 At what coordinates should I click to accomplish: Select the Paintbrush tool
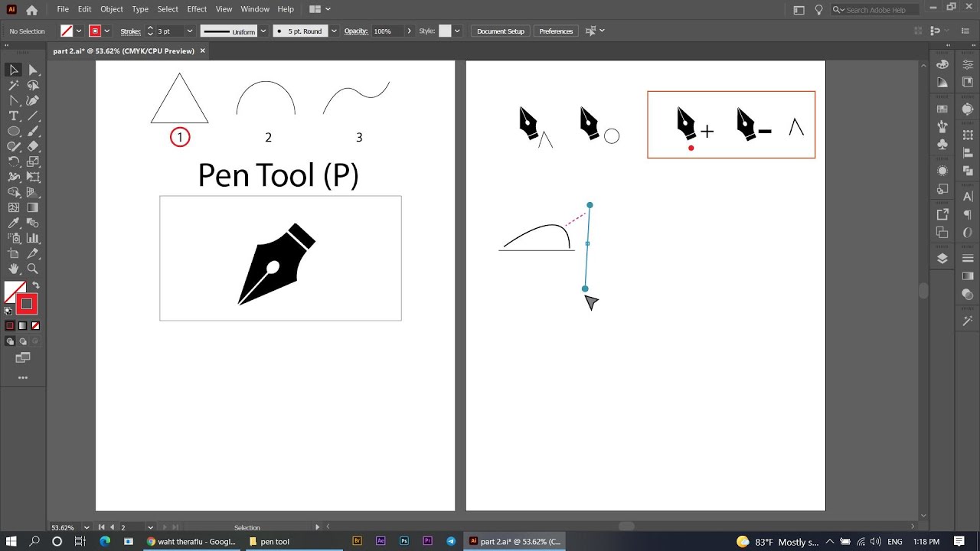pyautogui.click(x=33, y=132)
